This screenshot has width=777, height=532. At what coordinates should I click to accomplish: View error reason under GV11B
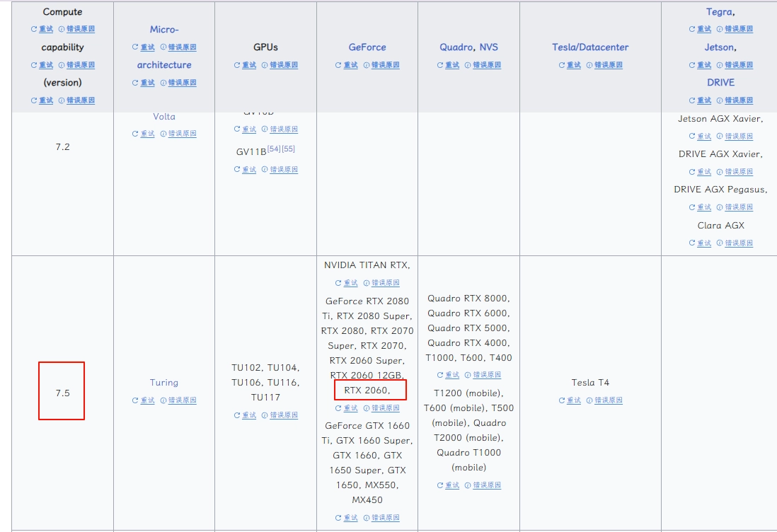(280, 169)
